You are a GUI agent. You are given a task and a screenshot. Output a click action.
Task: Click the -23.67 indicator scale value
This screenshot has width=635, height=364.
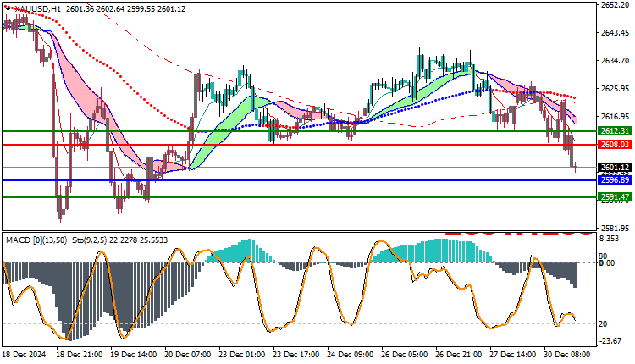[x=610, y=341]
